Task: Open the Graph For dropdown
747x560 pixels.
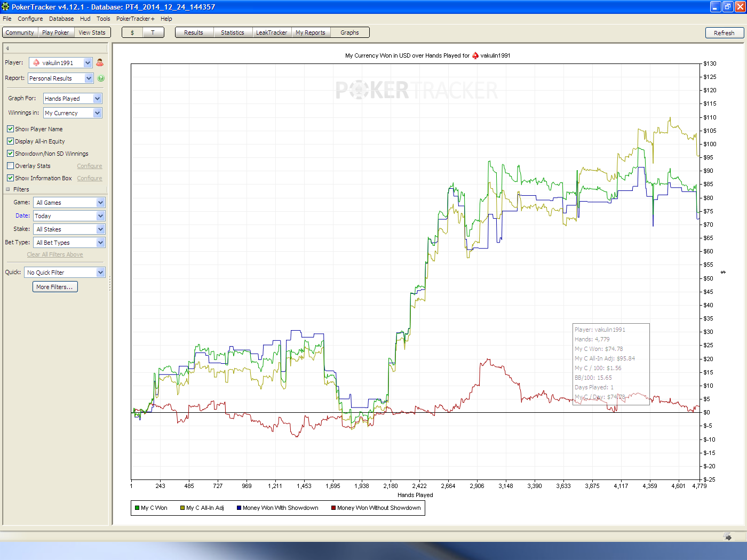Action: coord(73,99)
